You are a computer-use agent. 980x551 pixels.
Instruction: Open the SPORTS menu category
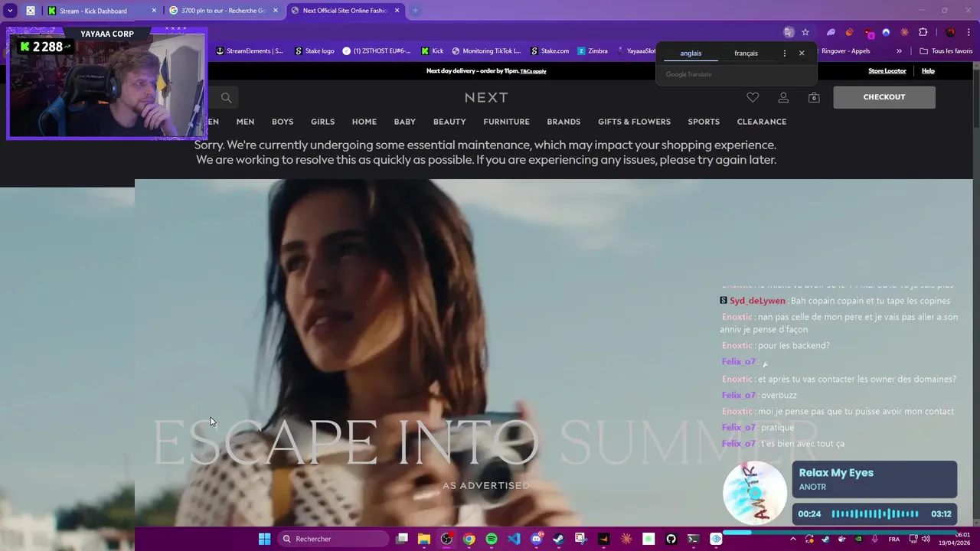click(x=704, y=122)
